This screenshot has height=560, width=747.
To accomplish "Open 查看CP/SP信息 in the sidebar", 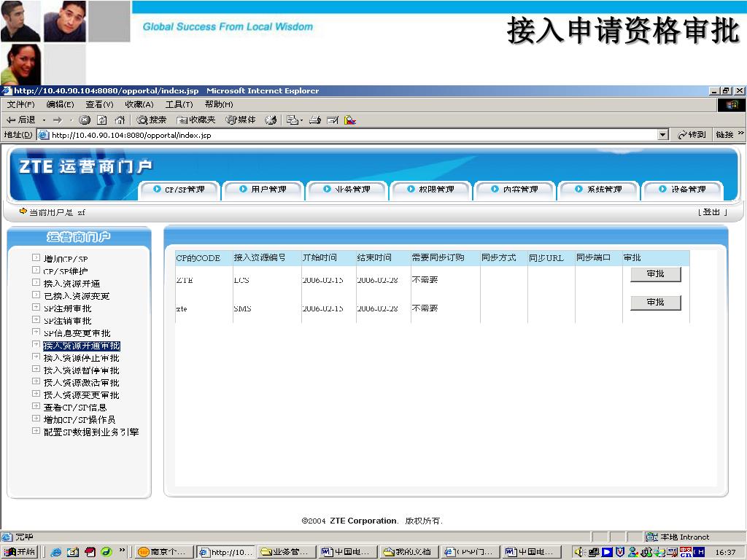I will pos(75,408).
